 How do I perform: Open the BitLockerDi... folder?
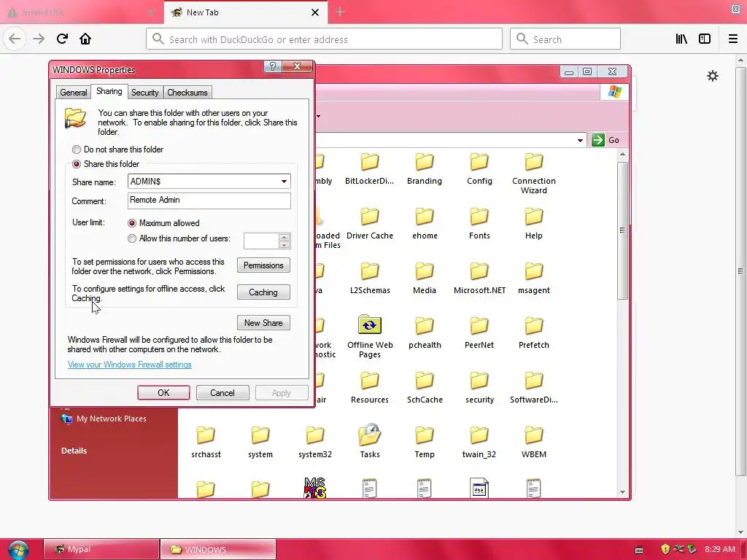tap(370, 168)
